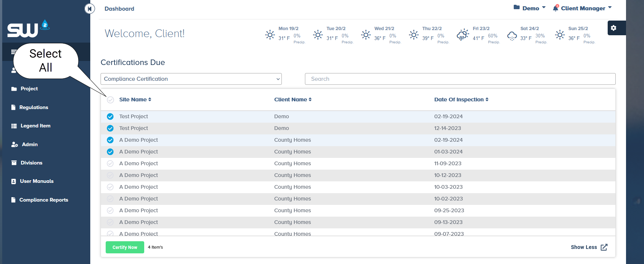
Task: Click the Search input field
Action: (460, 79)
